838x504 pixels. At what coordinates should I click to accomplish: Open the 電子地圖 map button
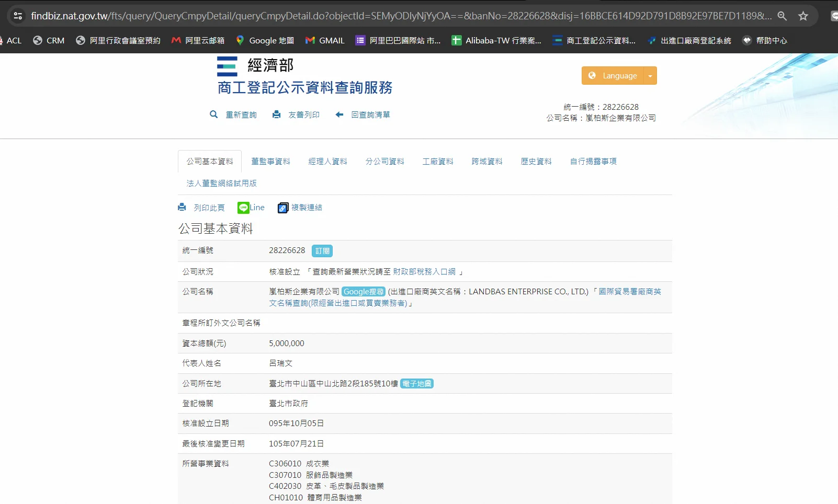click(x=417, y=384)
